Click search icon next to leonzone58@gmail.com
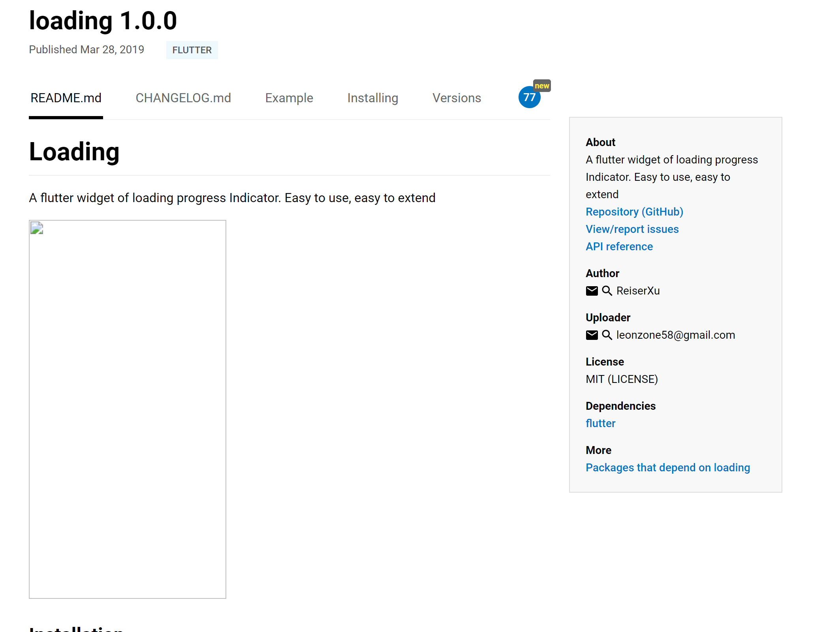 tap(607, 335)
